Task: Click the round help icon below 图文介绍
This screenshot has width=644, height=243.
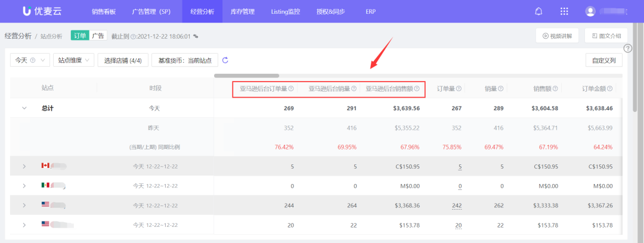Action: pyautogui.click(x=627, y=48)
